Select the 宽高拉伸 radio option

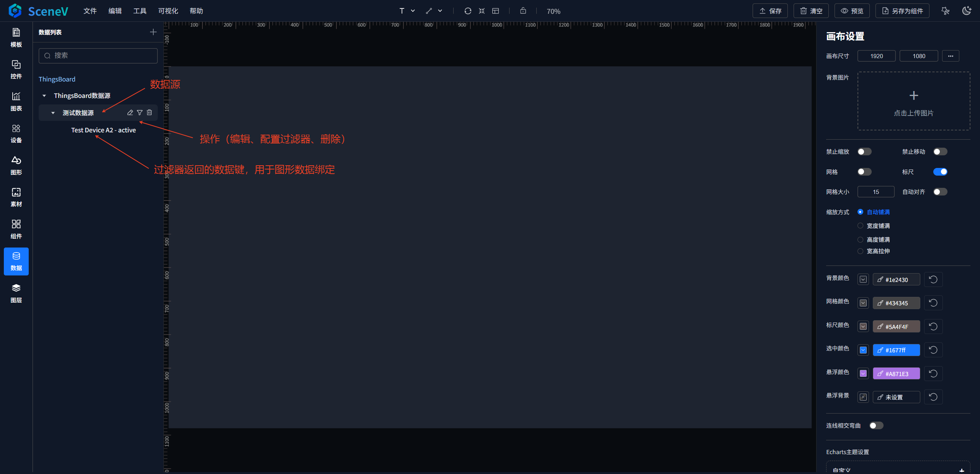point(860,251)
